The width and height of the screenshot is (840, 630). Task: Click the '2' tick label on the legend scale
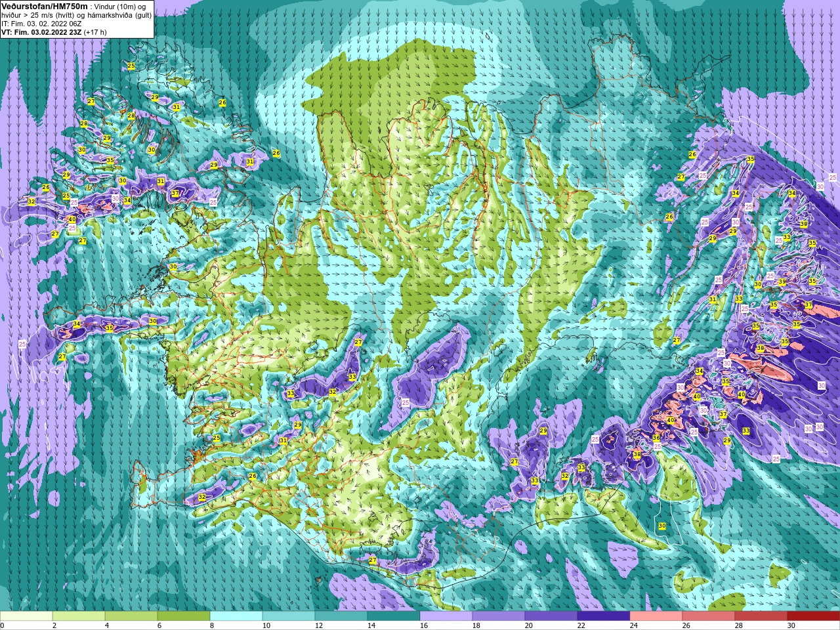click(x=54, y=625)
